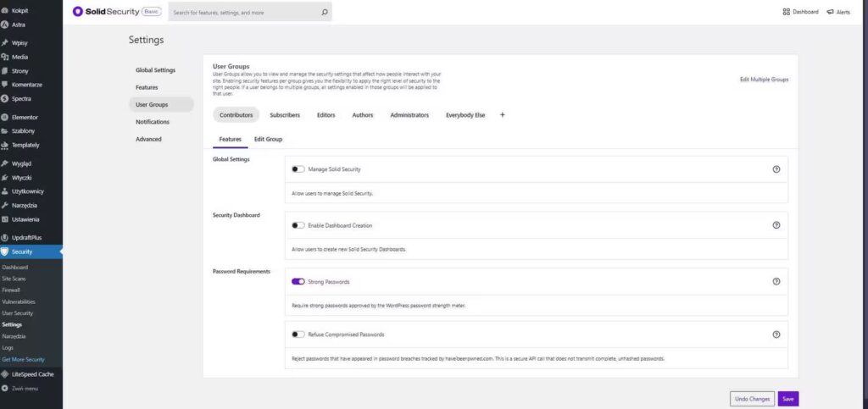The image size is (868, 409).
Task: Open Global Settings in settings nav
Action: point(156,70)
